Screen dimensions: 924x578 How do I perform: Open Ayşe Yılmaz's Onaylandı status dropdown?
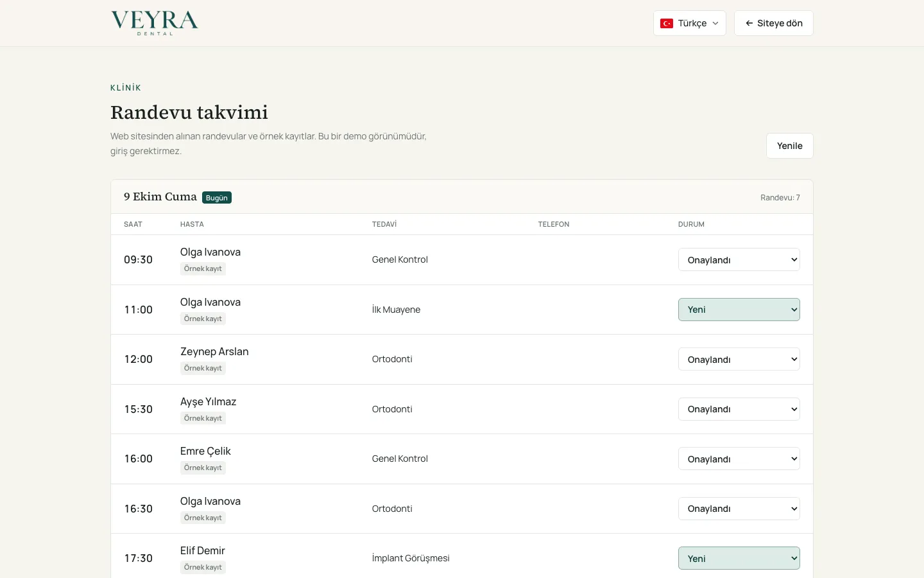click(x=739, y=409)
